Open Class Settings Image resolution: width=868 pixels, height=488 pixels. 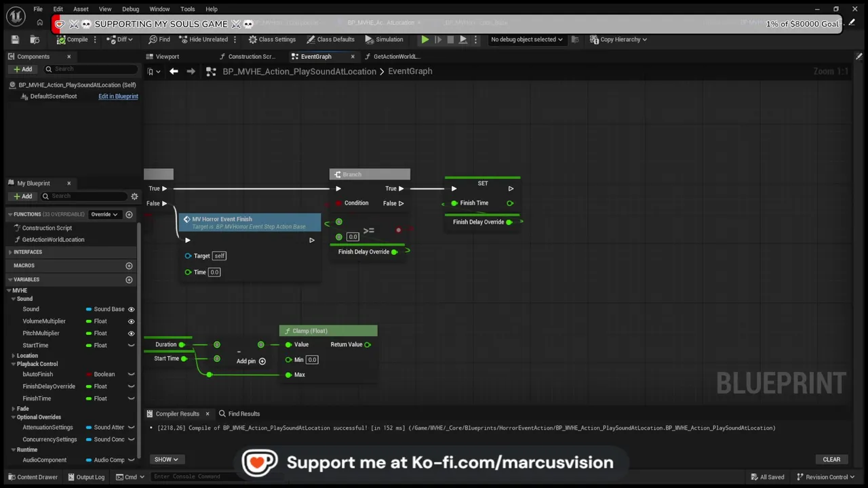click(272, 39)
